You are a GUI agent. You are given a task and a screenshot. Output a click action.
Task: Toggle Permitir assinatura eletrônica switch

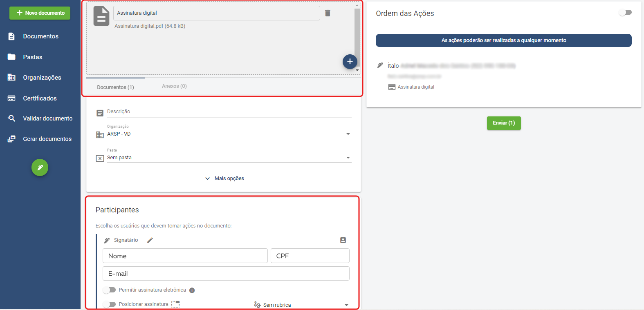click(x=109, y=290)
